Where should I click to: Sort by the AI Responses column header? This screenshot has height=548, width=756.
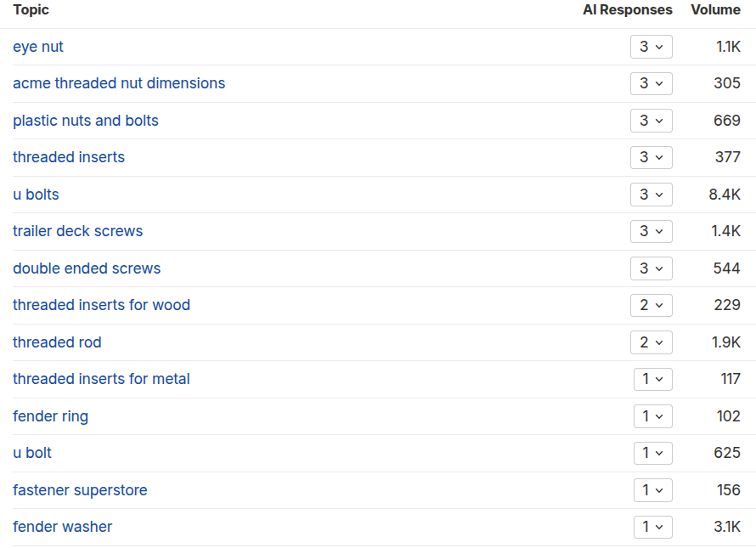[627, 10]
